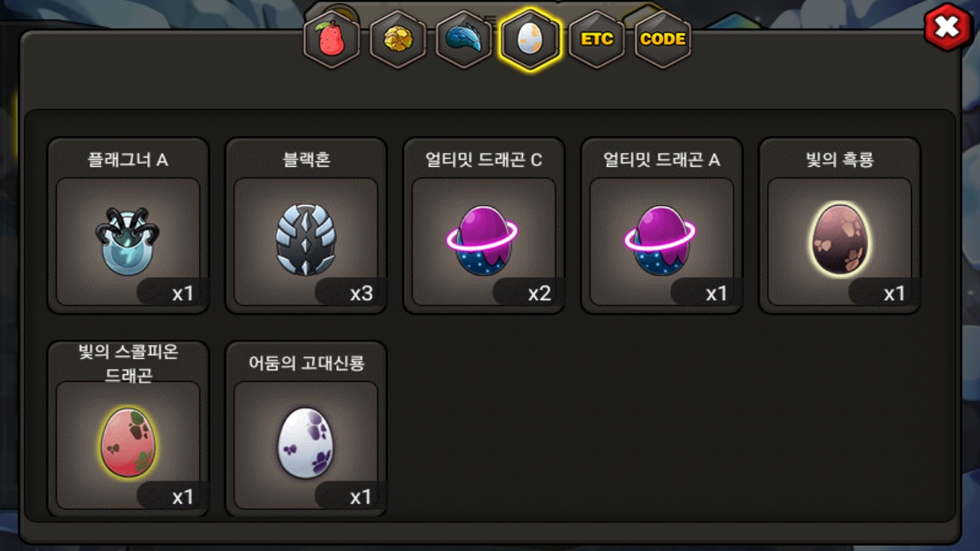The height and width of the screenshot is (551, 980).
Task: Select the 블랙혼 armored egg icon
Action: (x=305, y=240)
